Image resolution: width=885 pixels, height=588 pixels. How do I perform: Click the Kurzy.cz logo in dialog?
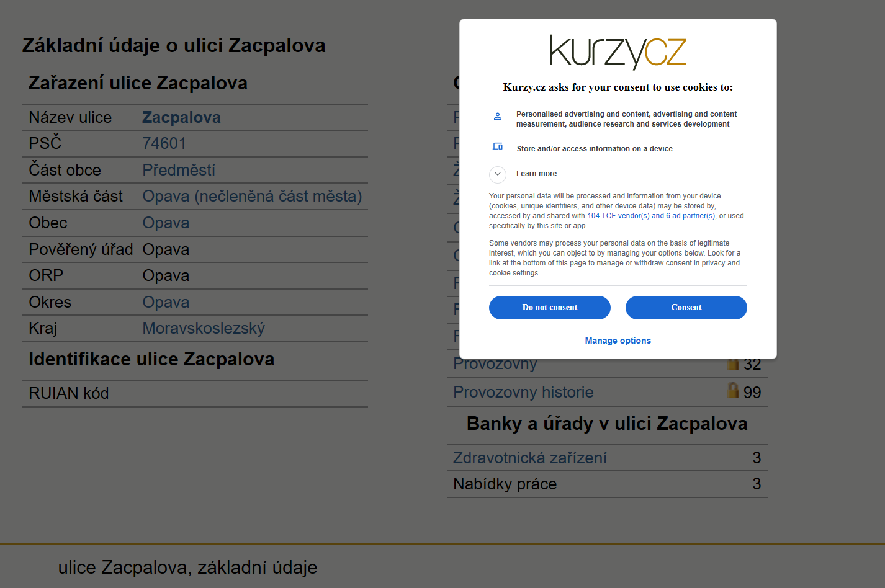coord(618,52)
